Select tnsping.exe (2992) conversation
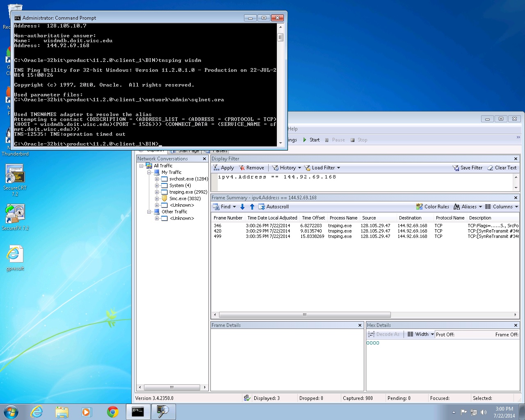This screenshot has height=420, width=525. point(188,192)
